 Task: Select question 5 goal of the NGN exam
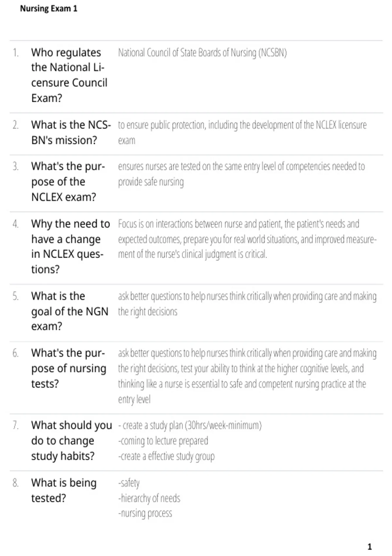click(x=70, y=311)
